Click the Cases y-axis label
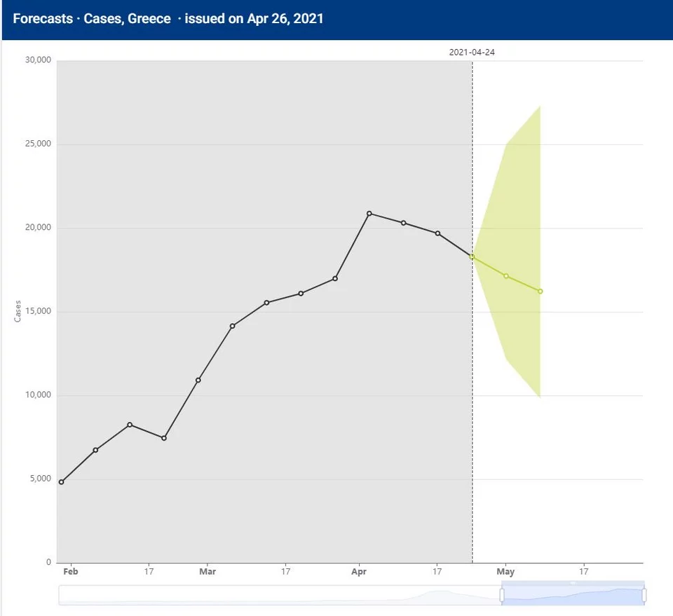Image resolution: width=673 pixels, height=616 pixels. pos(18,312)
